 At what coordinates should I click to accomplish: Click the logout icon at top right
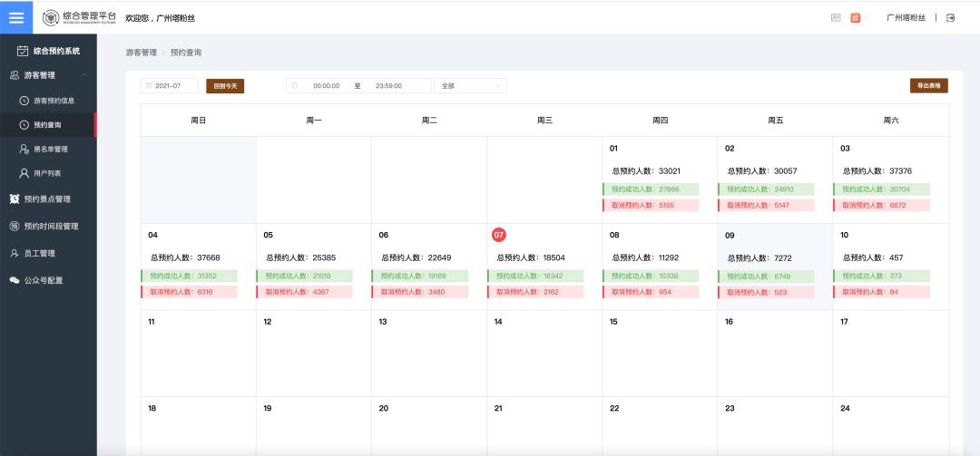point(951,18)
